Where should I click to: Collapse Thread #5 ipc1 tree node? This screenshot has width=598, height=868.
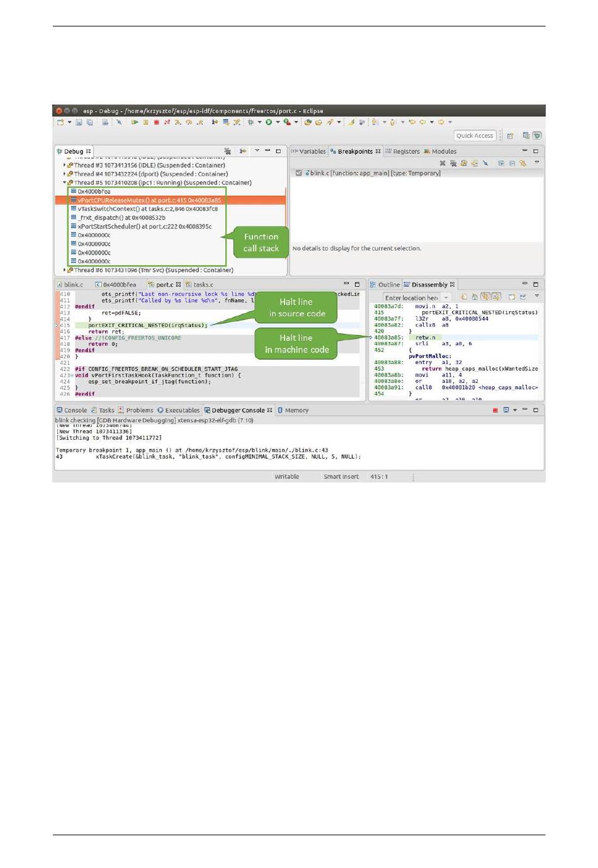click(64, 183)
